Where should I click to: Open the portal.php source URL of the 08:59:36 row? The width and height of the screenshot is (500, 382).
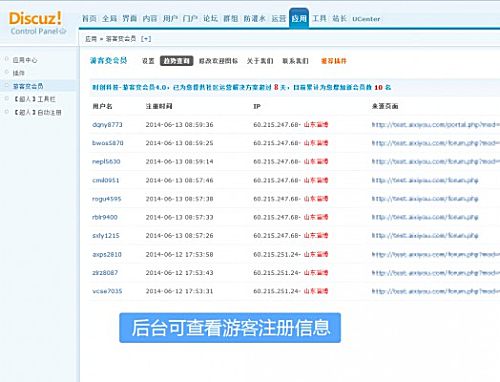pyautogui.click(x=436, y=125)
